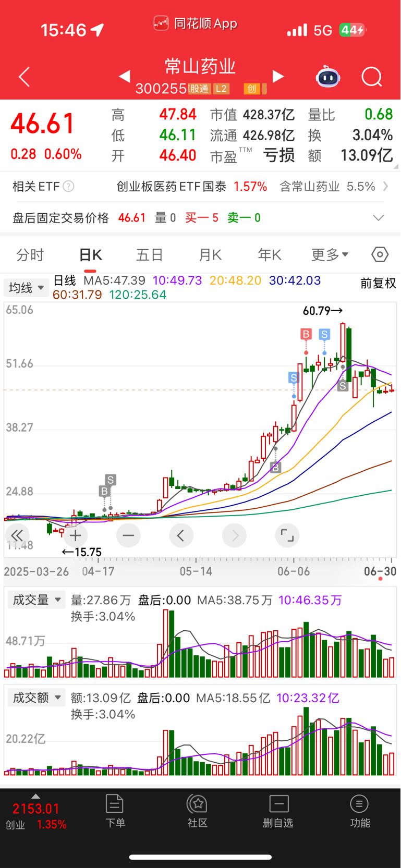Tap 含常山药业 5.5% text

[327, 186]
